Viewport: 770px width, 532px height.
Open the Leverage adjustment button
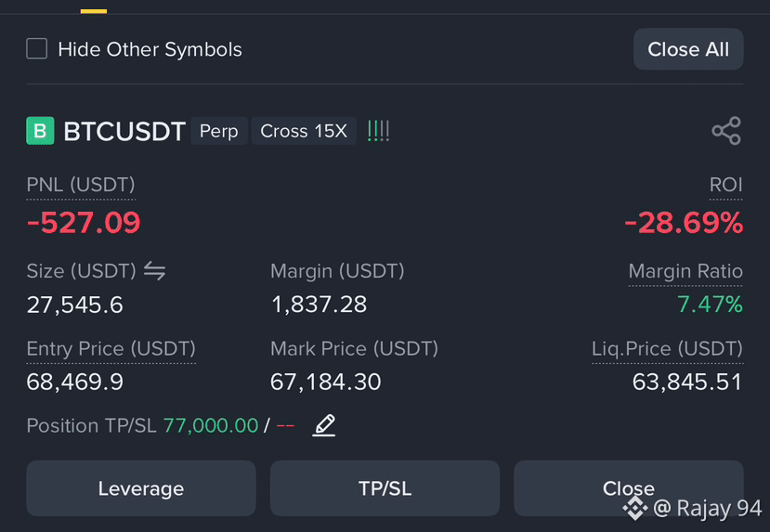pyautogui.click(x=141, y=488)
